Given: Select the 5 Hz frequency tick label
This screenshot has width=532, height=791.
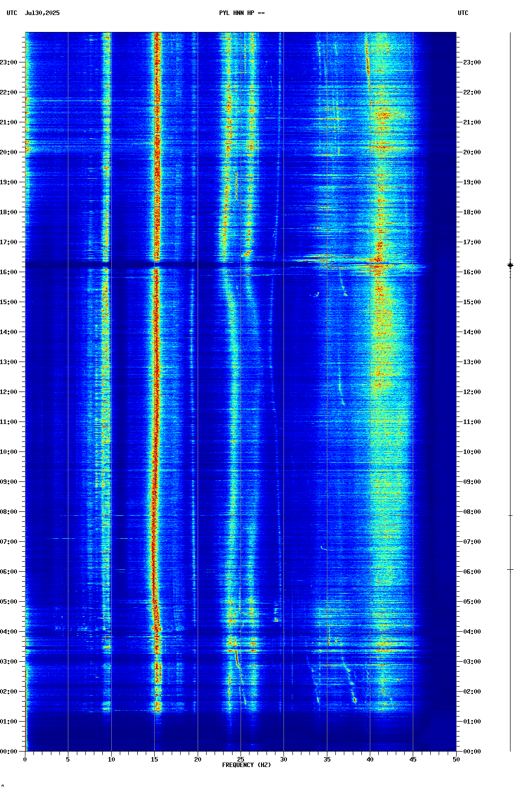Looking at the screenshot, I should click(68, 760).
